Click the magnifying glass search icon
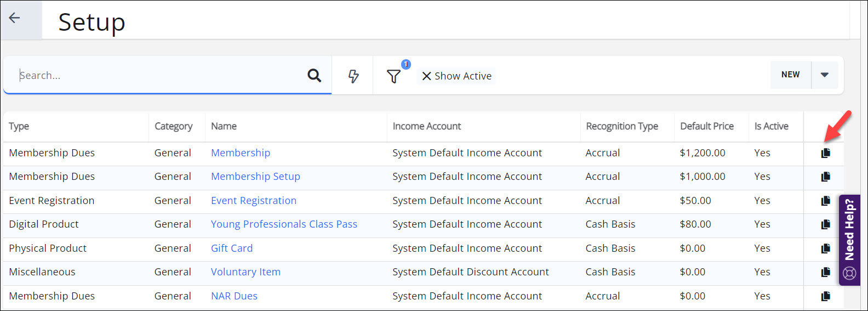 click(x=314, y=75)
